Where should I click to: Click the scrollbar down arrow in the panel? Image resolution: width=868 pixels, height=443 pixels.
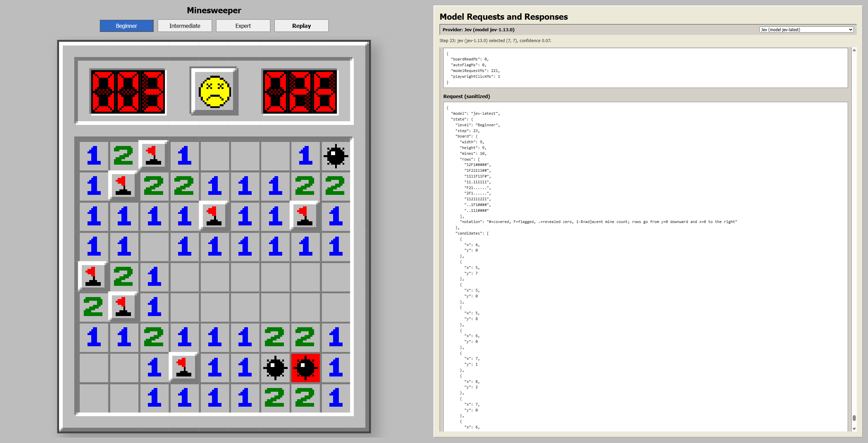pos(854,429)
